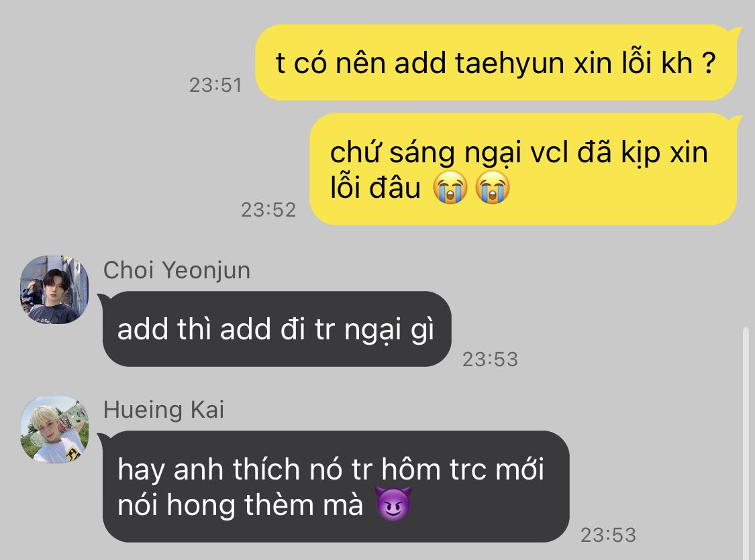Select the Hueing Kai sender name

164,410
